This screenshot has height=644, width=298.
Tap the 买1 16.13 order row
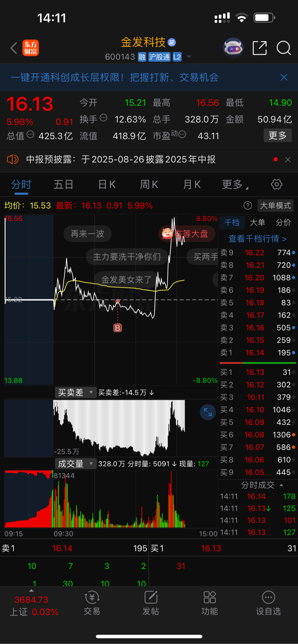pyautogui.click(x=258, y=372)
